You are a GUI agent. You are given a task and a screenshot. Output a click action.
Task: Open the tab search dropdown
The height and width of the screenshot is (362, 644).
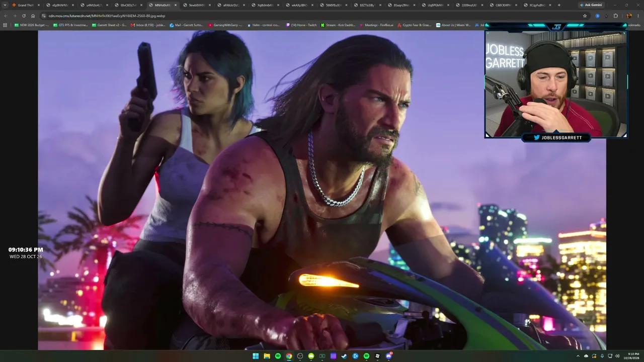pos(6,5)
